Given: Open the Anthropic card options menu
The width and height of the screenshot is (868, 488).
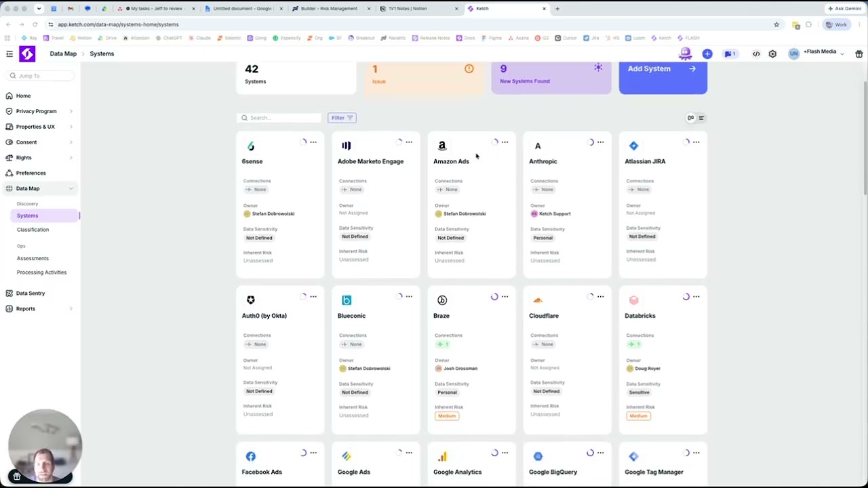Looking at the screenshot, I should pos(600,142).
